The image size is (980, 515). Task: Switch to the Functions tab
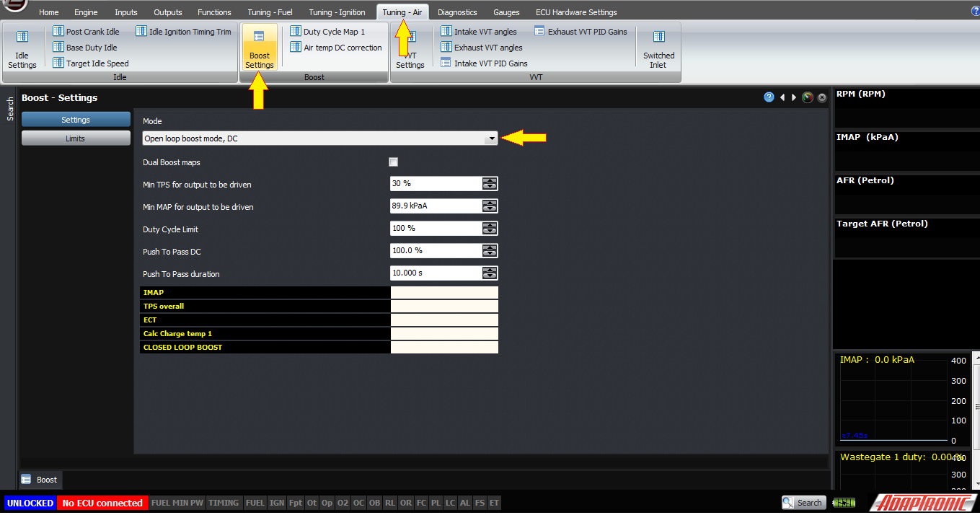[x=215, y=12]
